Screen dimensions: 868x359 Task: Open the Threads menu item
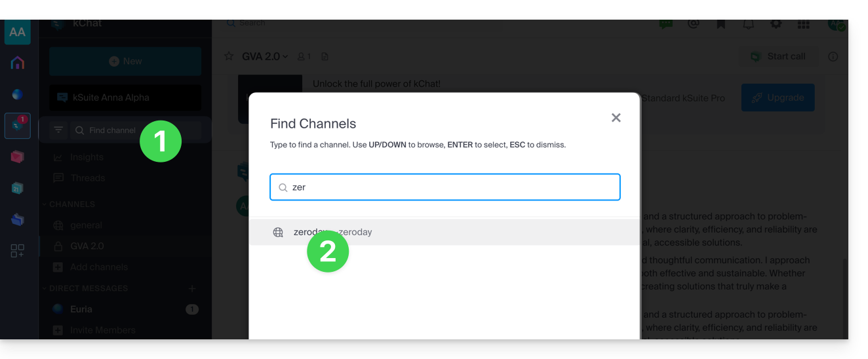[87, 178]
